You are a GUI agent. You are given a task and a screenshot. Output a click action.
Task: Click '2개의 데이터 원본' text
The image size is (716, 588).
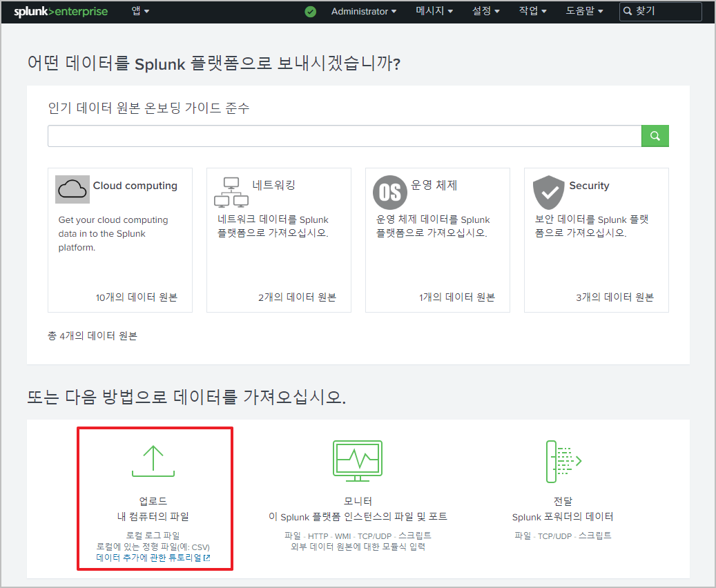click(x=298, y=297)
